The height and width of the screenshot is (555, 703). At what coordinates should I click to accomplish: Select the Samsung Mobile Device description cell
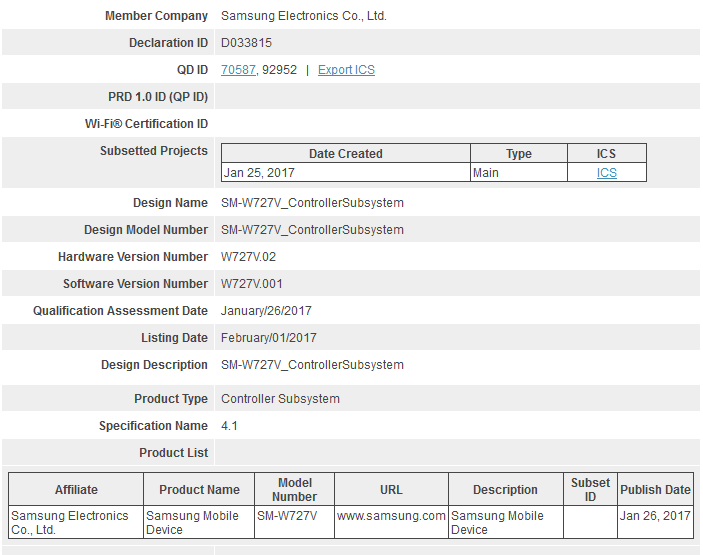tap(506, 522)
